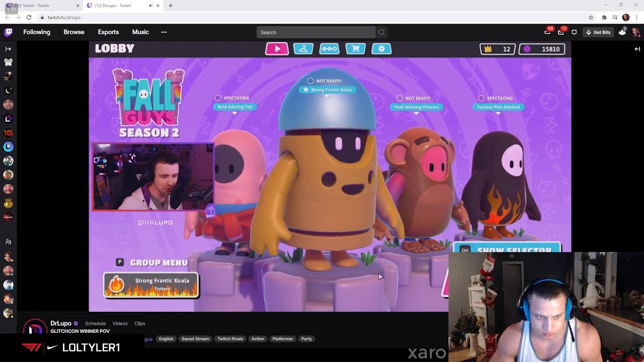Click the Bold Adoring Yeti name tag
This screenshot has width=644, height=362.
[x=235, y=107]
